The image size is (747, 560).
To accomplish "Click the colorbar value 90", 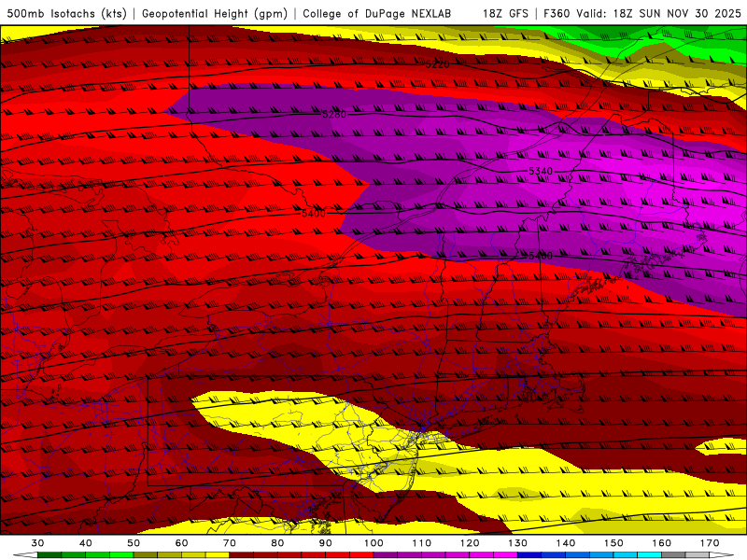I will pyautogui.click(x=325, y=543).
